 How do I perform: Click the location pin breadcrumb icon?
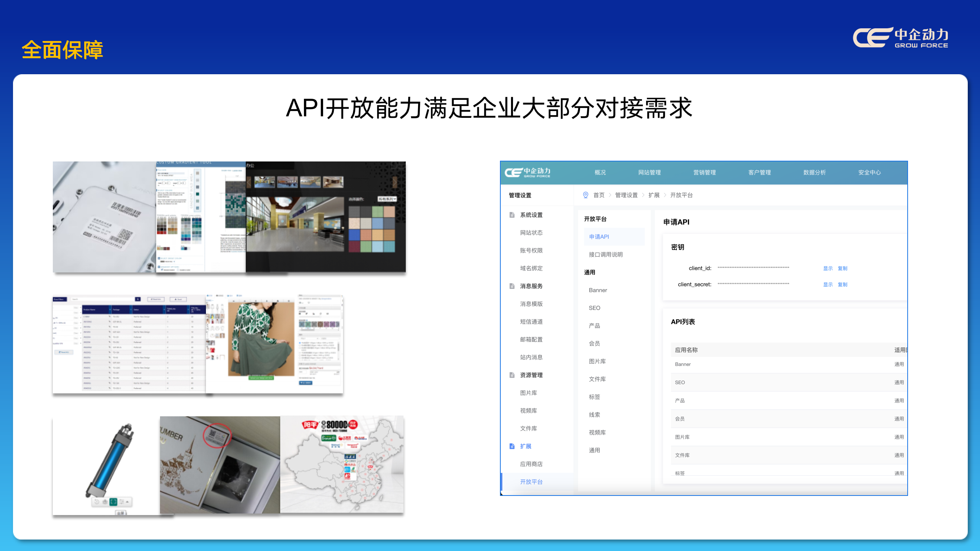pyautogui.click(x=585, y=195)
